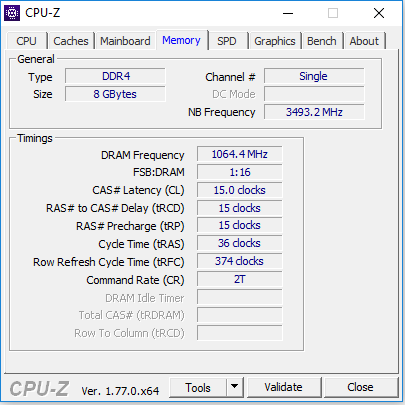Click the Channel # field showing Single
This screenshot has width=405, height=405.
point(314,76)
